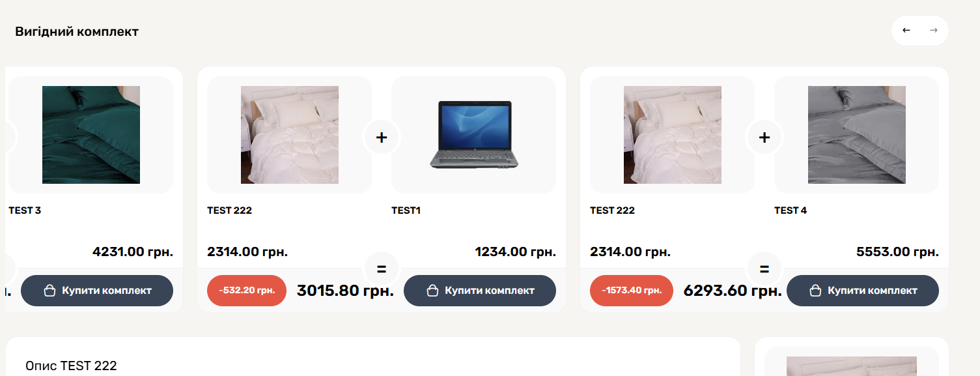Screen dimensions: 980x376
Task: Click equals sign icon in the TEST1 bundle
Action: coord(382,269)
